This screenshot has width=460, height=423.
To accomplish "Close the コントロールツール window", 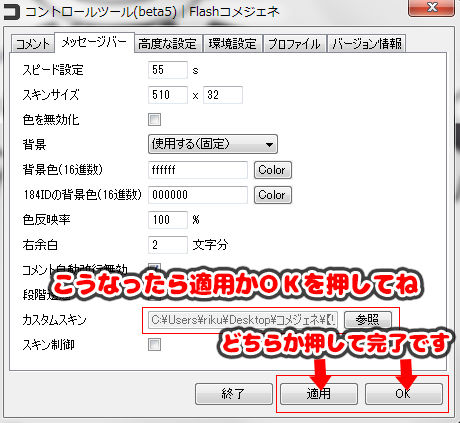I will 432,7.
